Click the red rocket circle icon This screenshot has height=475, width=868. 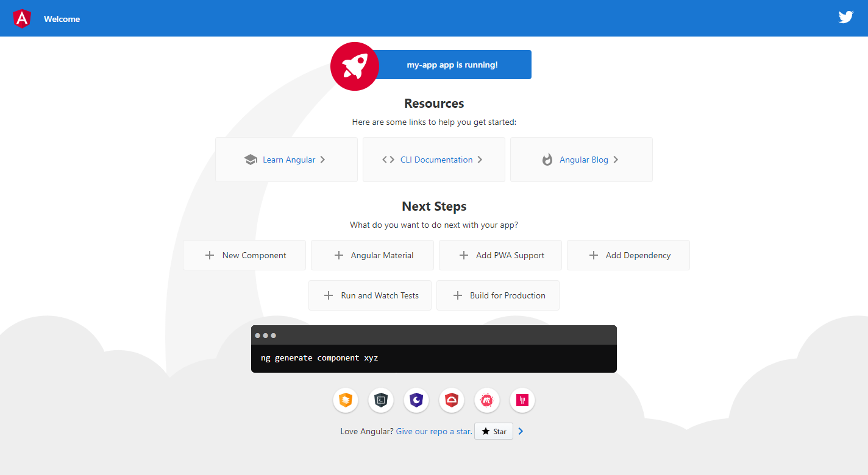point(354,66)
